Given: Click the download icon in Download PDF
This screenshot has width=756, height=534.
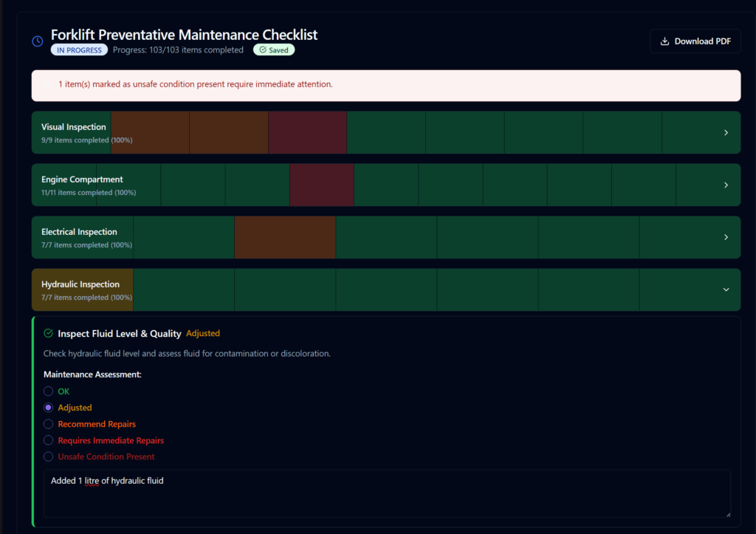Looking at the screenshot, I should coord(664,41).
